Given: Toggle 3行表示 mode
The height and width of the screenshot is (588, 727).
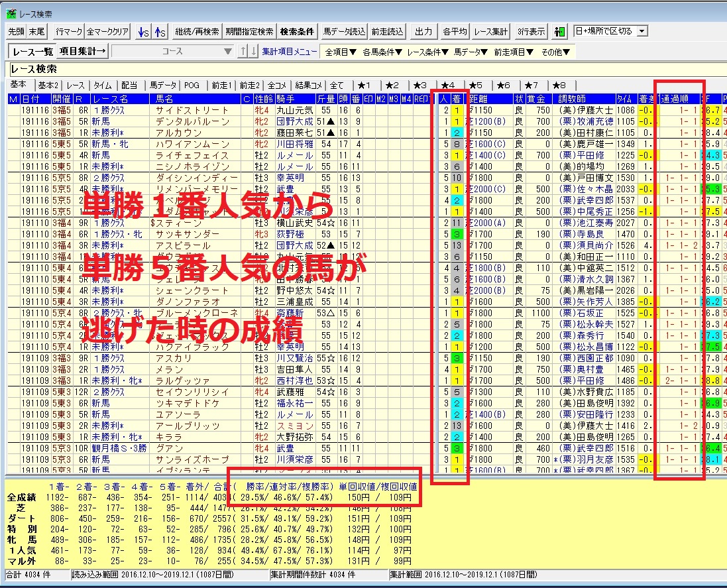Looking at the screenshot, I should click(x=531, y=32).
